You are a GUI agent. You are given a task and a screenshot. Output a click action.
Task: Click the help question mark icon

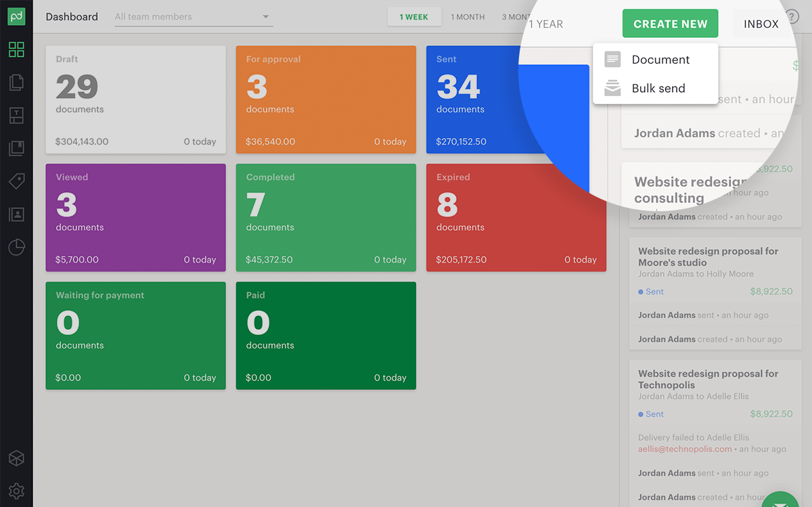click(792, 17)
